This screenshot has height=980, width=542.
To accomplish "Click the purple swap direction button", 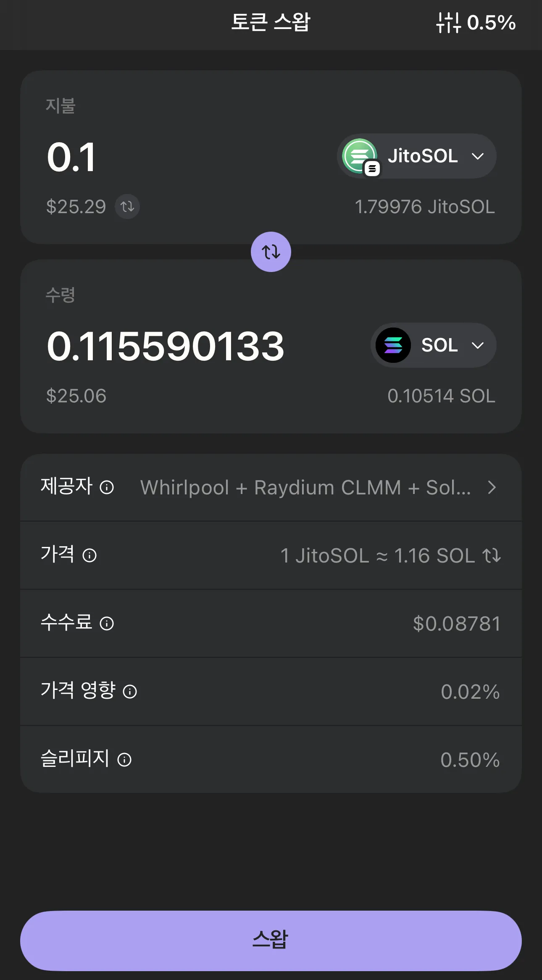I will pyautogui.click(x=271, y=252).
